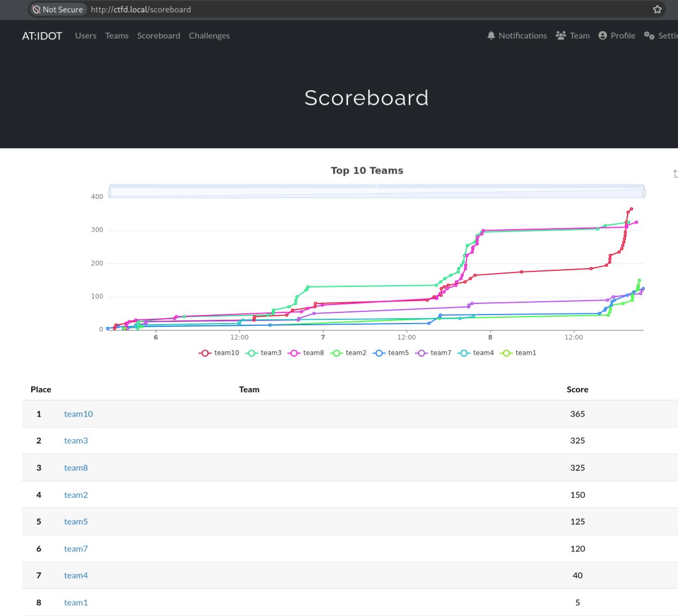This screenshot has height=616, width=678.
Task: Open Notifications in the navbar
Action: click(517, 35)
